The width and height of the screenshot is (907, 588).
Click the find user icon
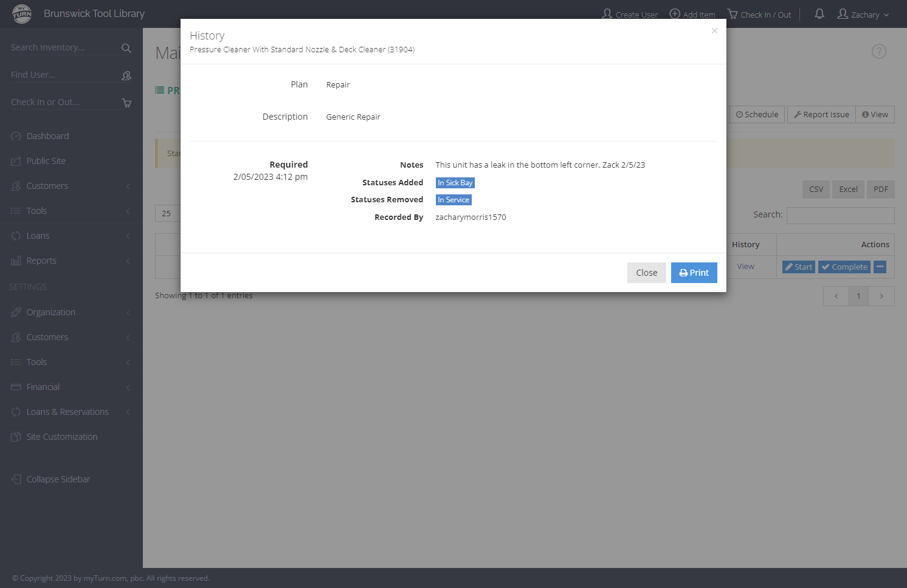pyautogui.click(x=126, y=75)
